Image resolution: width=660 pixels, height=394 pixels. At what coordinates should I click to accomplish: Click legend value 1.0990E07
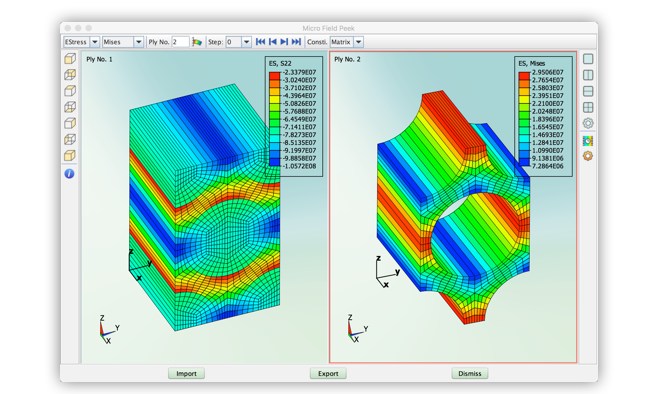548,151
